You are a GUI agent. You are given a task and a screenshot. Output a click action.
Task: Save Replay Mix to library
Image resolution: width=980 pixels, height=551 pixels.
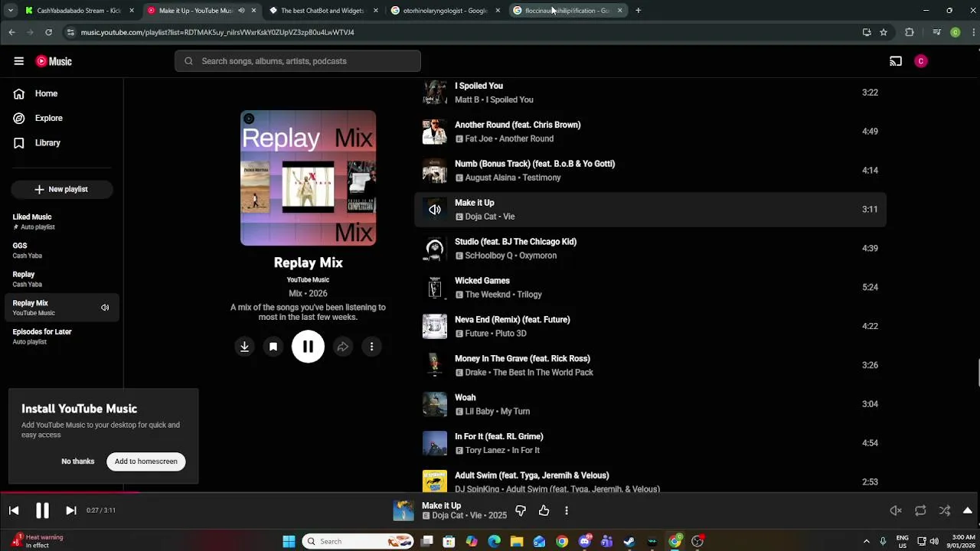pyautogui.click(x=273, y=347)
